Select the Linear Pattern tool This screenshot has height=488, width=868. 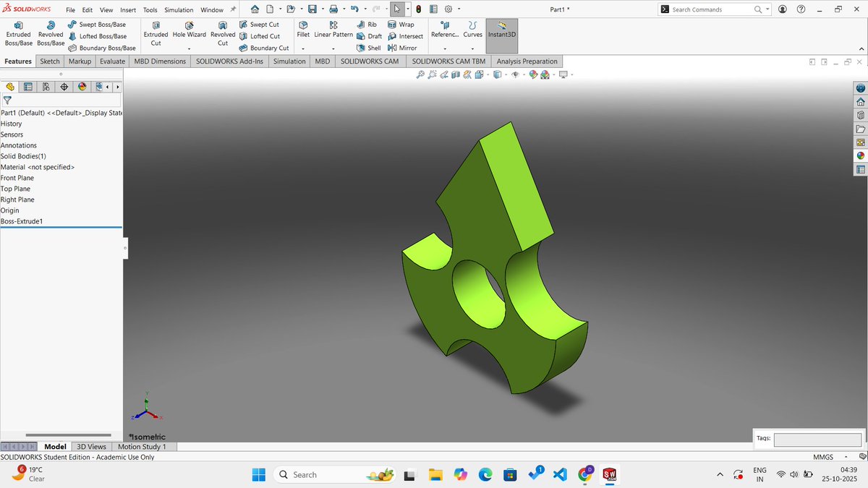coord(333,30)
